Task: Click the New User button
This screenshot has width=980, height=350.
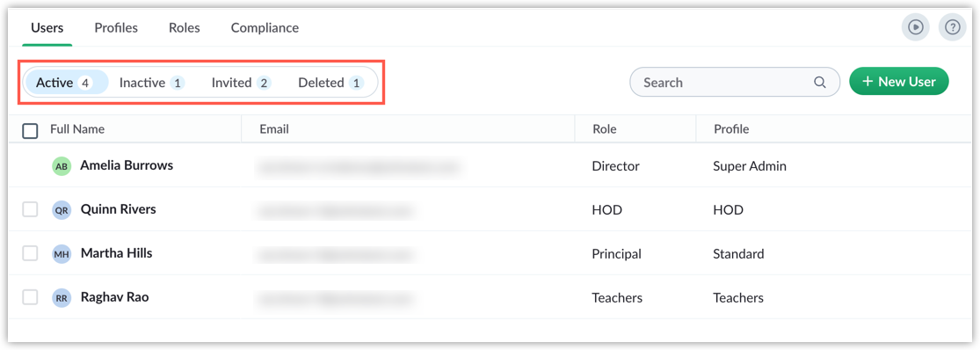Action: [899, 82]
